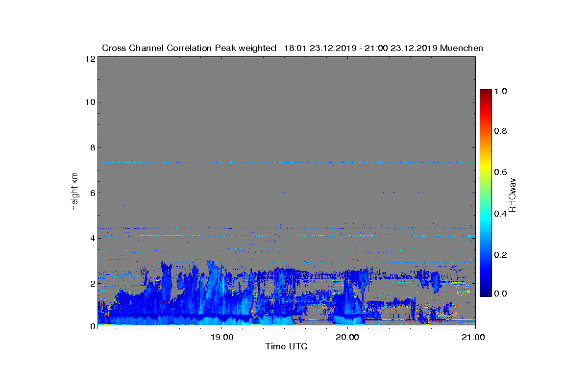Screen dimensions: 588x392
Task: Click the colorbar tick label '0.4'
Action: [x=501, y=213]
